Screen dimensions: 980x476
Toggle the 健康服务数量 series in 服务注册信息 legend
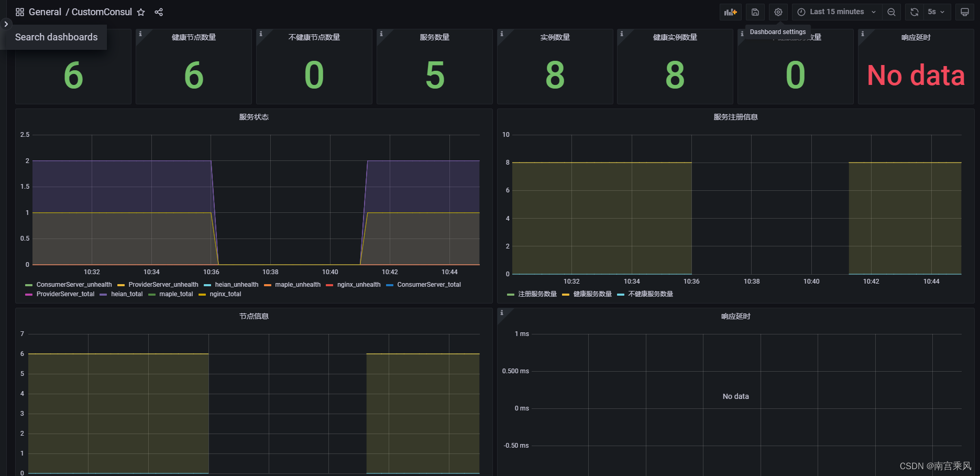592,294
